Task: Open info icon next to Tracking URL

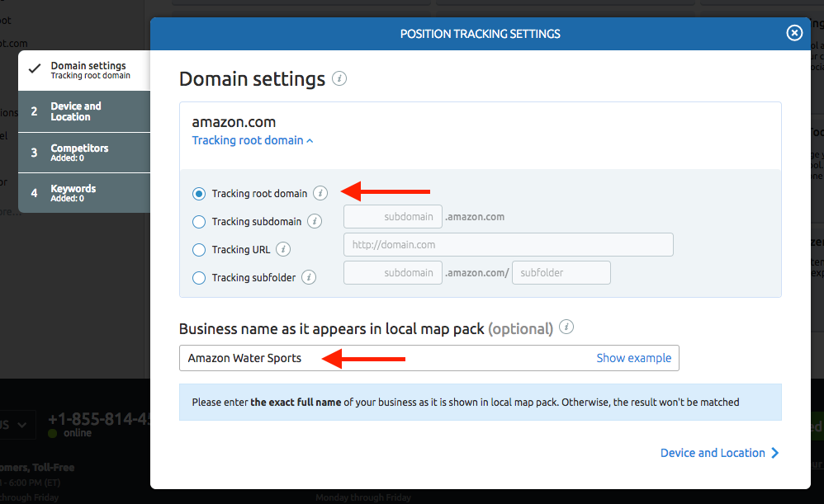Action: (x=283, y=249)
